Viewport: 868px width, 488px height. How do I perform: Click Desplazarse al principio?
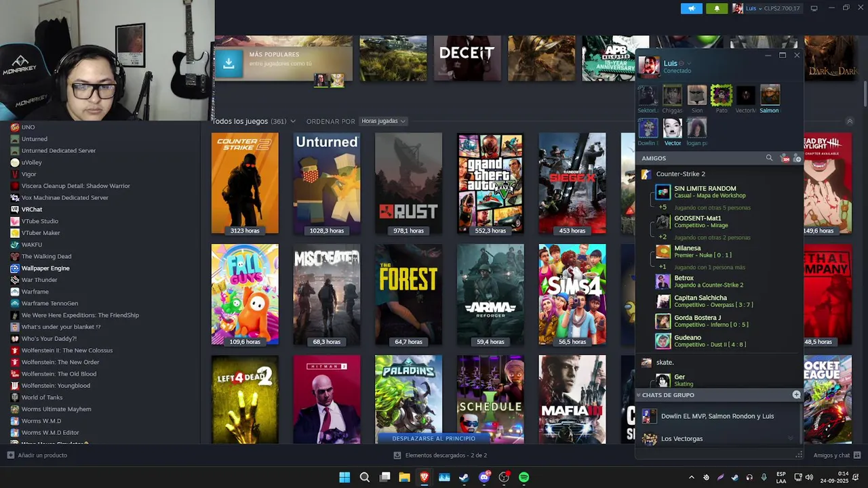pyautogui.click(x=434, y=438)
